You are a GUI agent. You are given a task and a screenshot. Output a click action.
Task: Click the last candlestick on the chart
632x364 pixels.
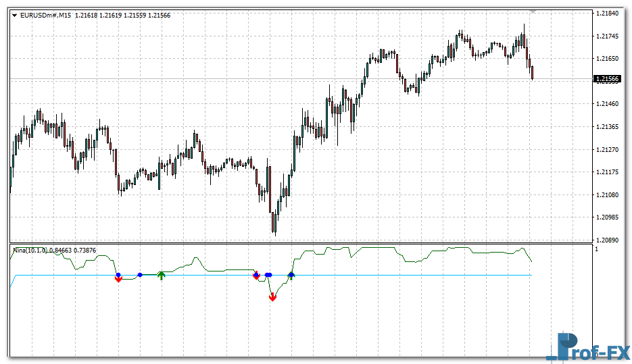click(533, 72)
